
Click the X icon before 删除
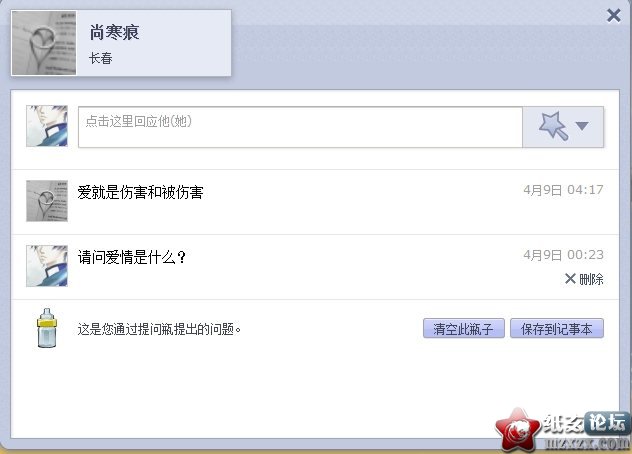570,278
